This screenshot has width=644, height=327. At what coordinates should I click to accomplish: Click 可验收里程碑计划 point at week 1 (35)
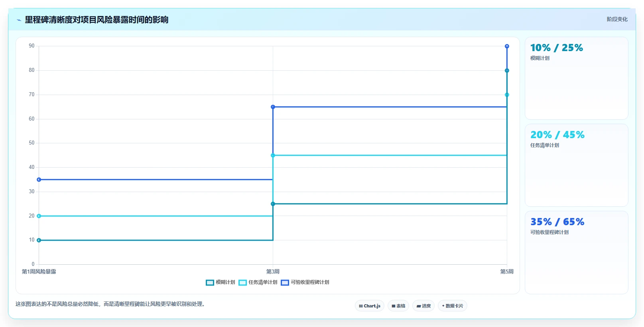[x=39, y=180]
